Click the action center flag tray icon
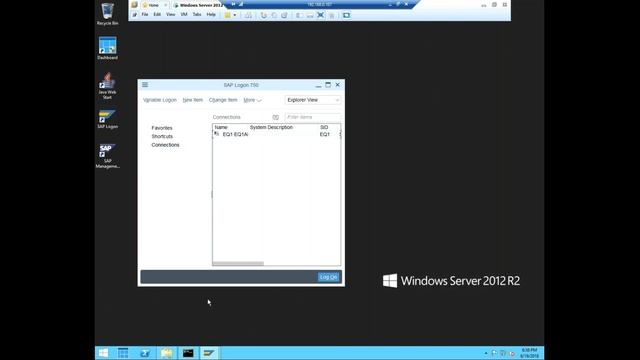 pos(494,353)
